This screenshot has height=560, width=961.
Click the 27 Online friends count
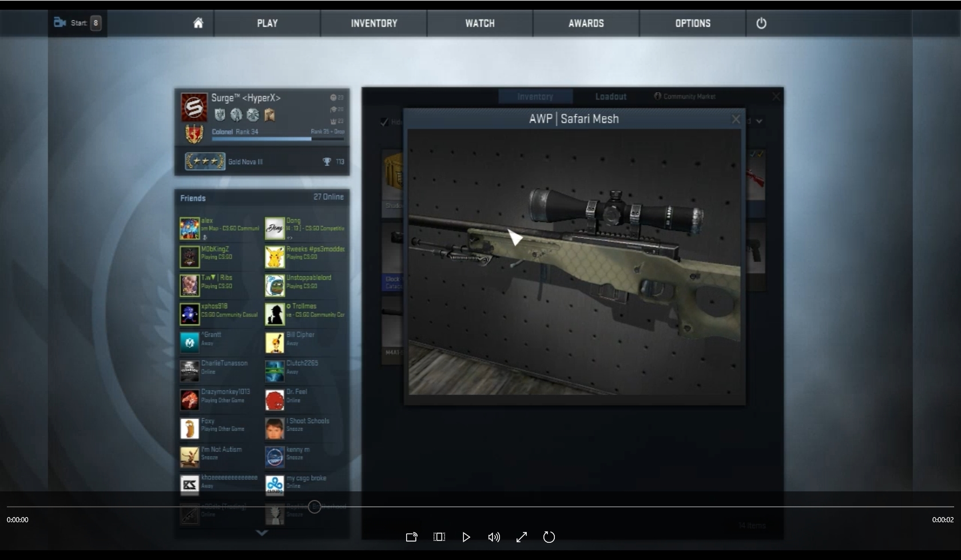point(328,197)
